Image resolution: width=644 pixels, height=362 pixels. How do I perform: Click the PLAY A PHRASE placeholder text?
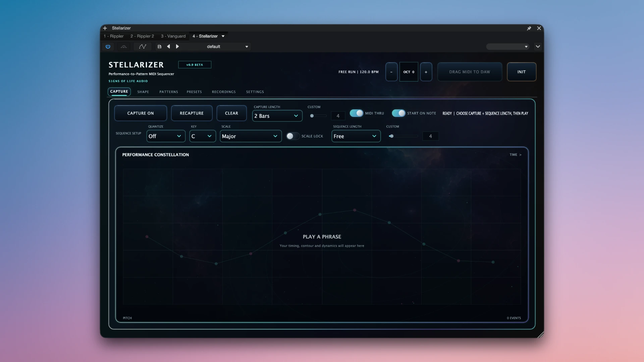(x=322, y=237)
